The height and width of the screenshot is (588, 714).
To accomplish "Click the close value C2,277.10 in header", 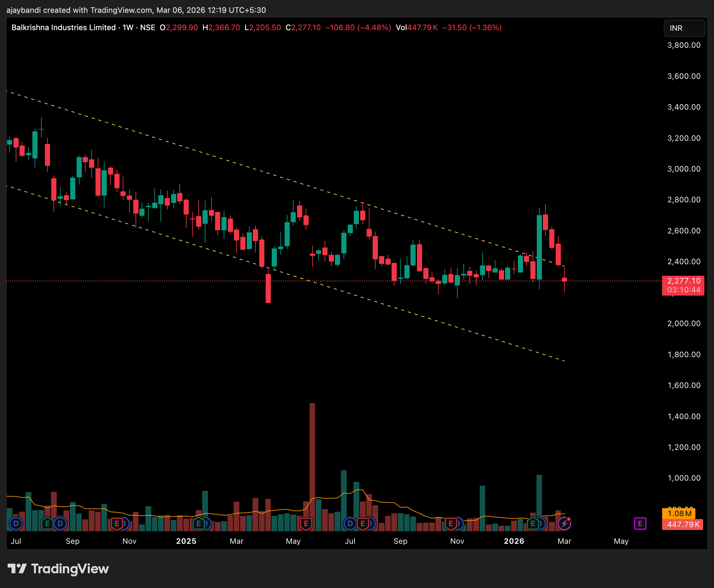I will pos(303,28).
